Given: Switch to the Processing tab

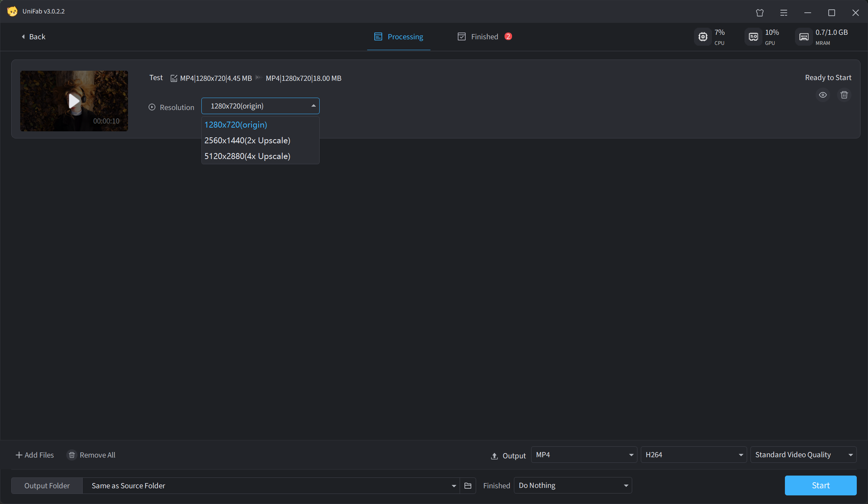Looking at the screenshot, I should tap(399, 37).
